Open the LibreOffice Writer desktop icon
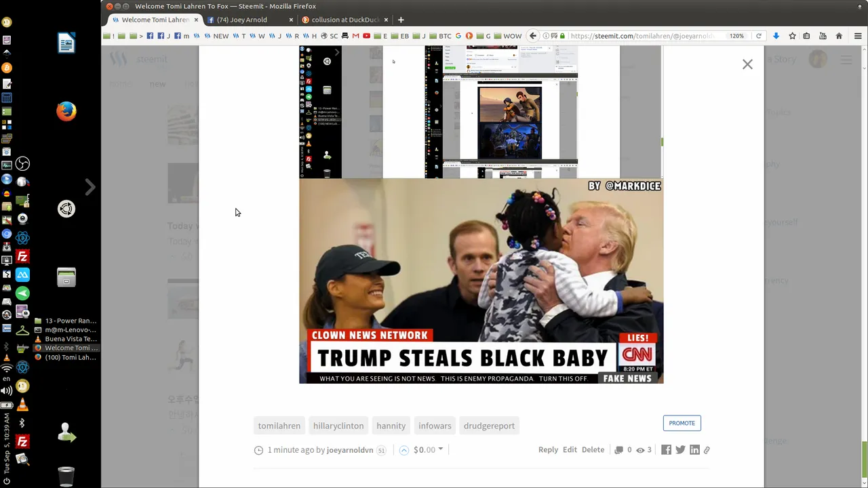Viewport: 868px width, 488px height. pyautogui.click(x=66, y=44)
